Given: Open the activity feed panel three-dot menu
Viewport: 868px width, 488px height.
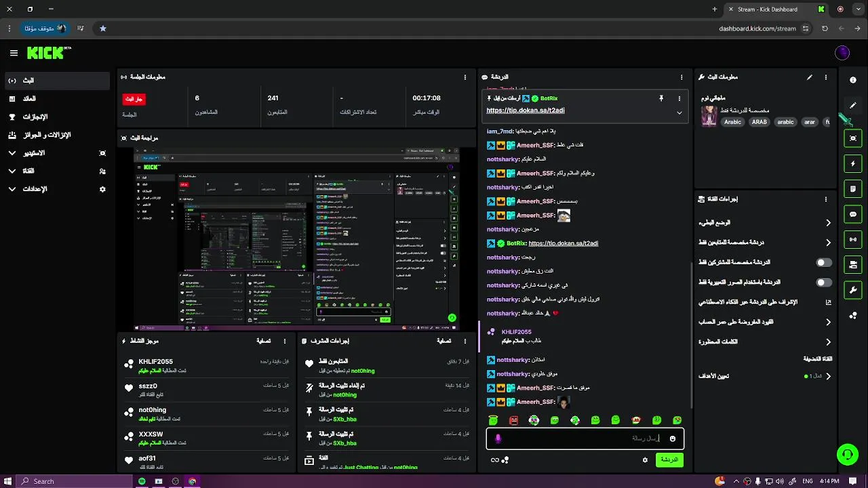Looking at the screenshot, I should pos(285,341).
